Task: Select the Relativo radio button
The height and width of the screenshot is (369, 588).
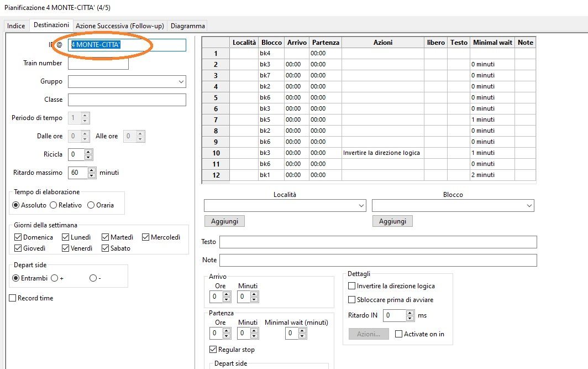Action: (x=54, y=205)
